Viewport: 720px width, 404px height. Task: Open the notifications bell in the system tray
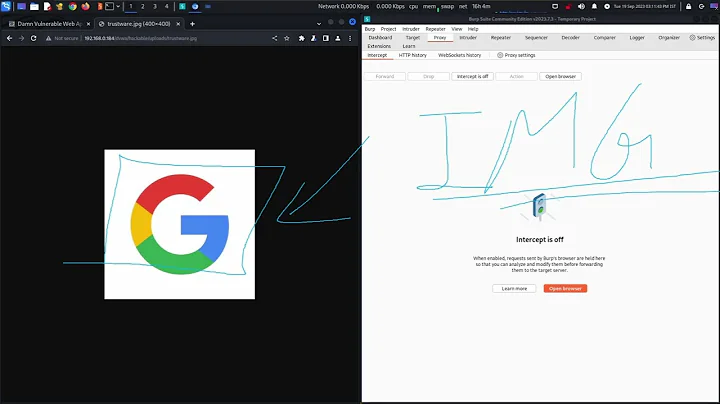pos(594,6)
